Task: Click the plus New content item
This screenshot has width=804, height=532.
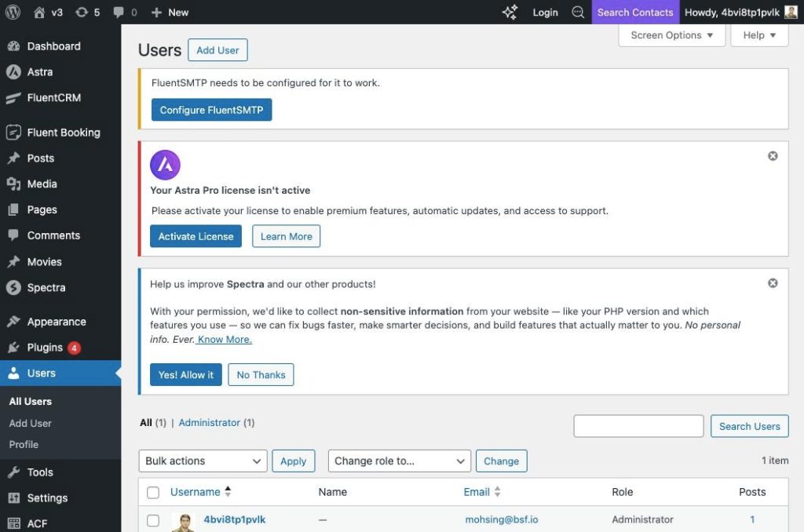Action: [170, 12]
